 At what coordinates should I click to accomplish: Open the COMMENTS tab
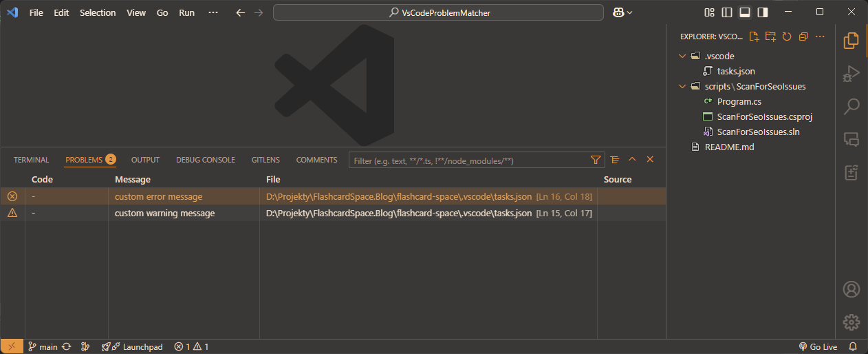coord(317,160)
